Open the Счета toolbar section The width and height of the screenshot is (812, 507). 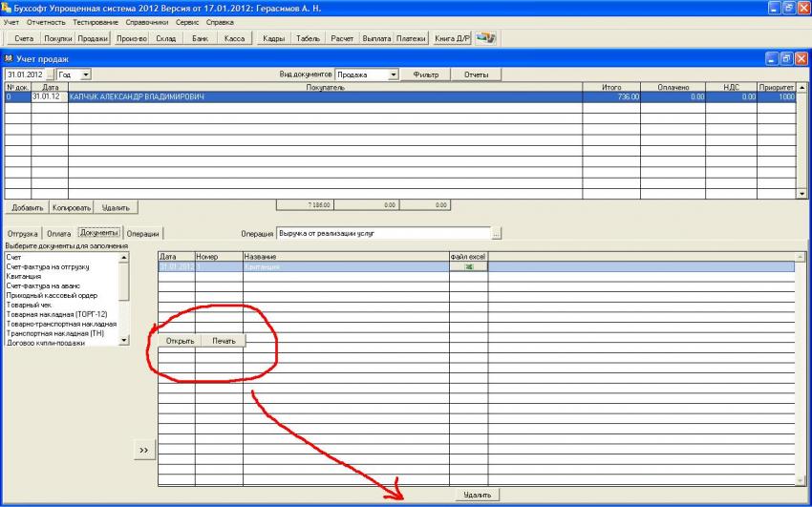tap(24, 39)
